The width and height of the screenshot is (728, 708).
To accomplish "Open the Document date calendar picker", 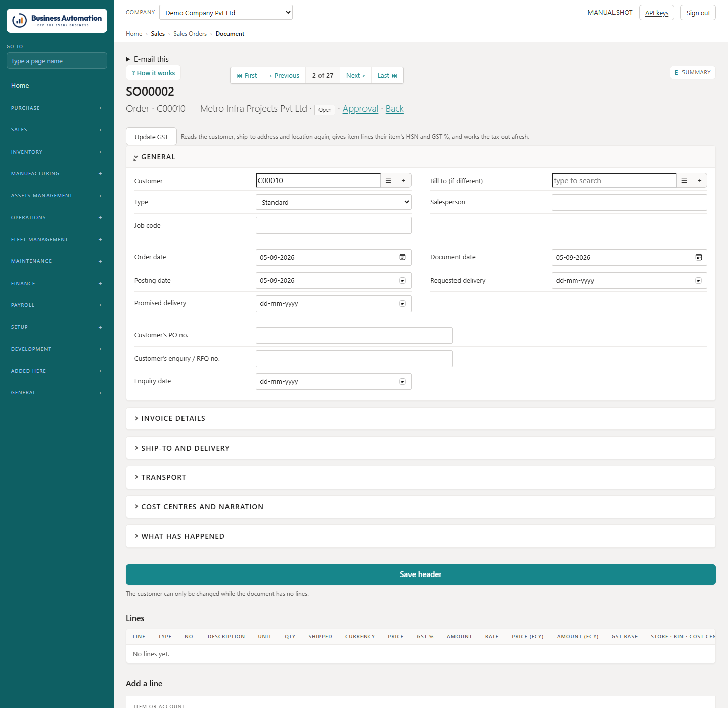I will (698, 257).
